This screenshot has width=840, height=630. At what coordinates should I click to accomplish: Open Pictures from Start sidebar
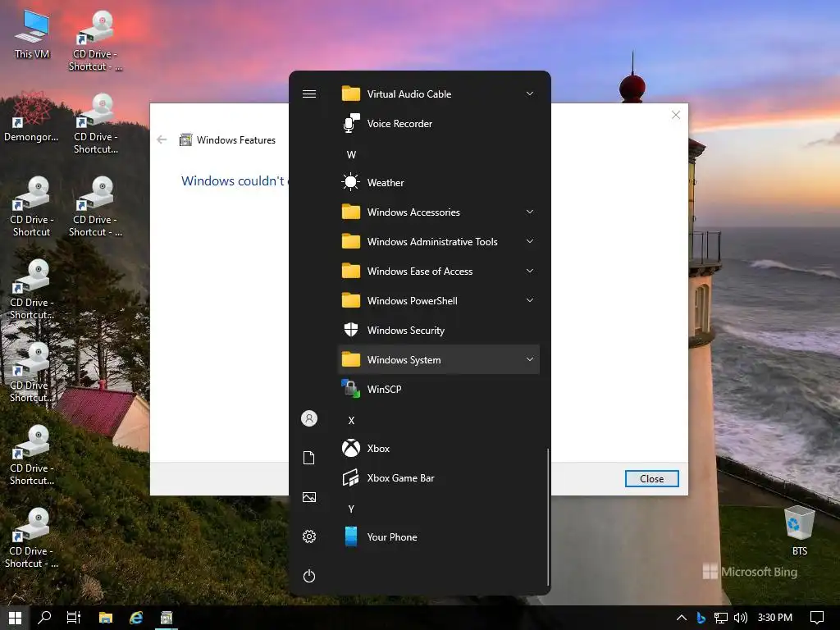[x=309, y=497]
